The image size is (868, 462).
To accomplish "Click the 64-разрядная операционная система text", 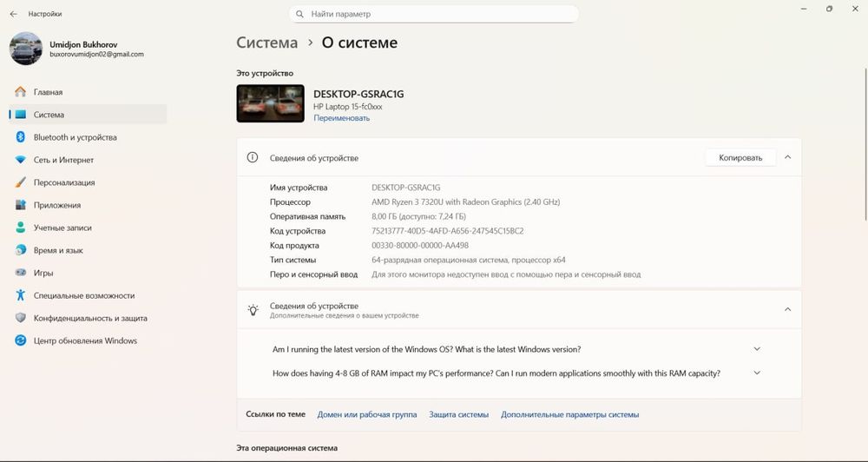I will [x=469, y=260].
